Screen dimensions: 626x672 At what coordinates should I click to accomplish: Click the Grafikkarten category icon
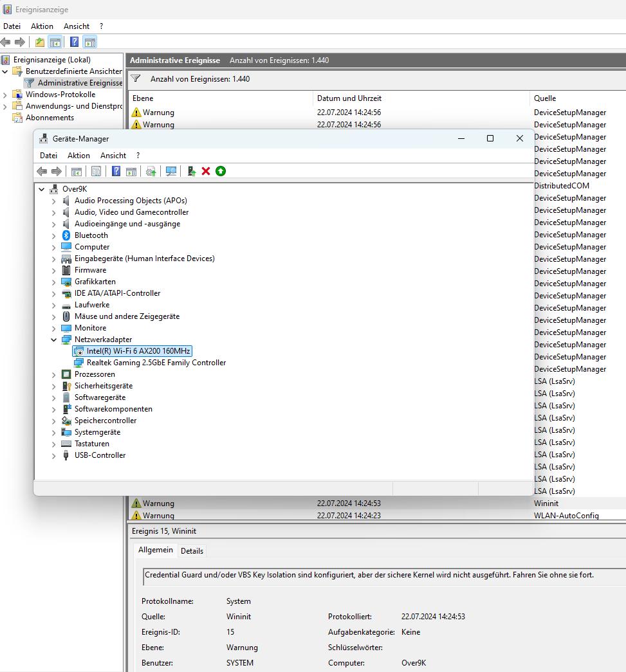click(66, 282)
